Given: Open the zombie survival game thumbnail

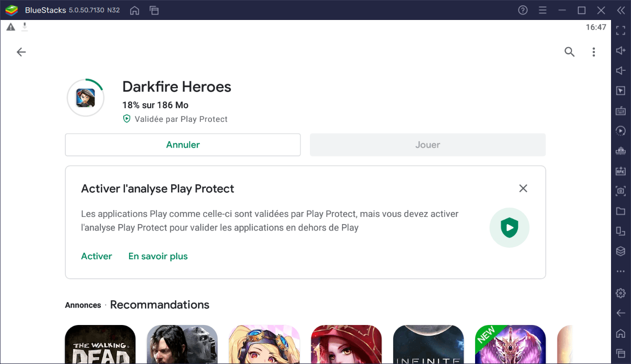Looking at the screenshot, I should pyautogui.click(x=182, y=345).
